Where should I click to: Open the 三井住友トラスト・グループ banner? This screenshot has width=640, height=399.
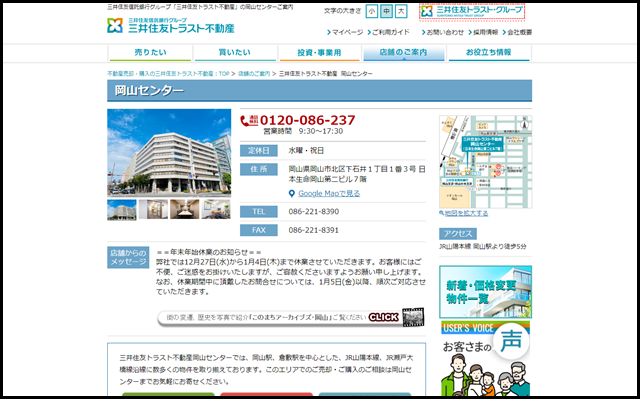click(472, 11)
